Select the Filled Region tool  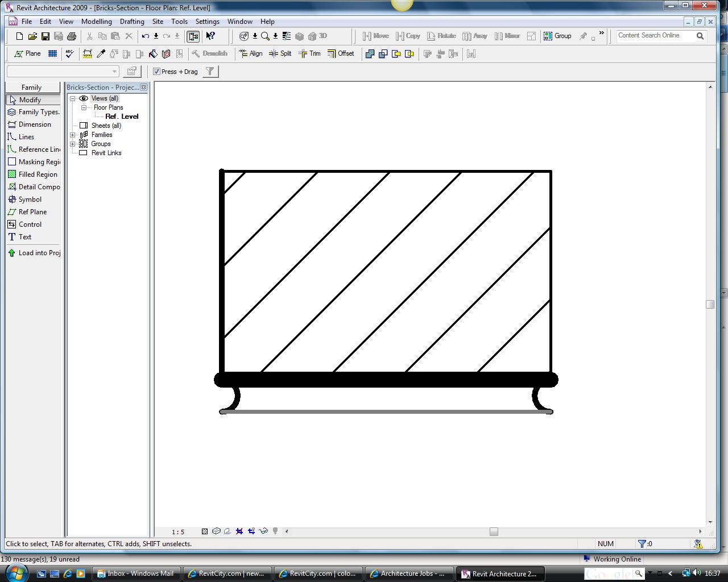tap(33, 174)
